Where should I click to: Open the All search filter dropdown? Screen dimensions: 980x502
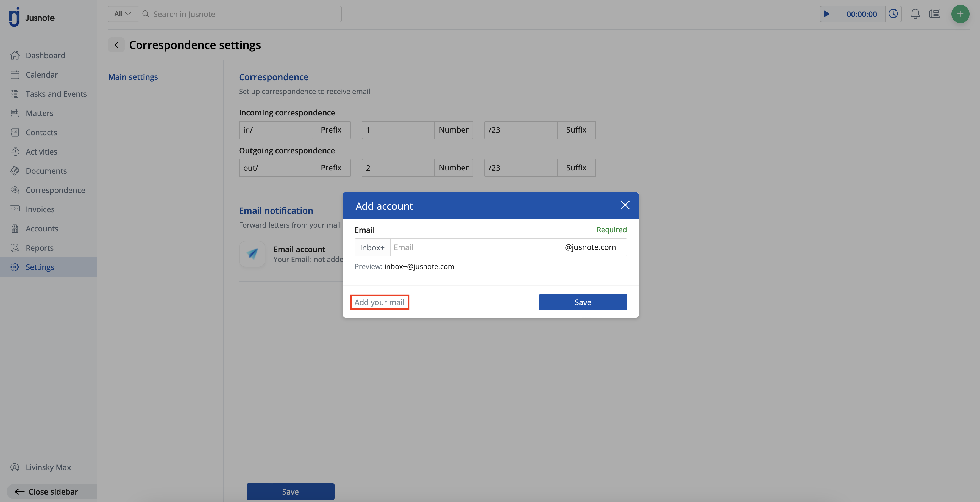click(x=123, y=14)
